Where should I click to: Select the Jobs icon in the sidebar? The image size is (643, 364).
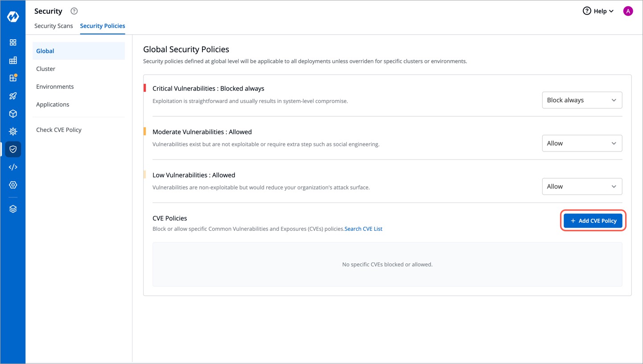[13, 60]
